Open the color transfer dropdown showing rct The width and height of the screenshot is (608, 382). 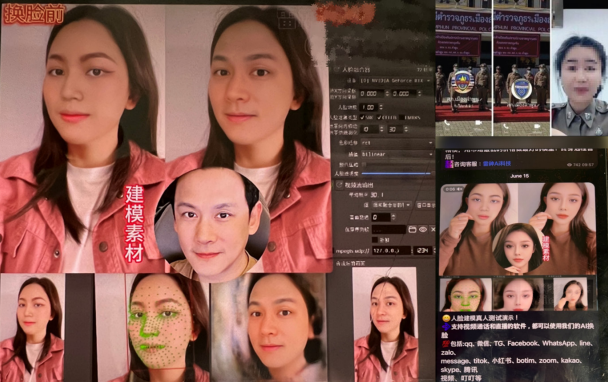pos(397,143)
